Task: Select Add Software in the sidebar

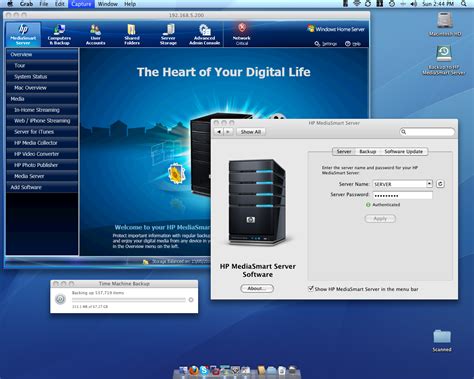Action: 42,187
